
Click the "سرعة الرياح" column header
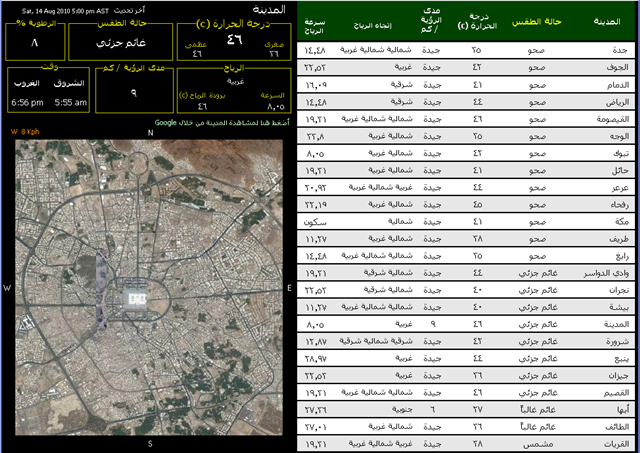tap(314, 26)
